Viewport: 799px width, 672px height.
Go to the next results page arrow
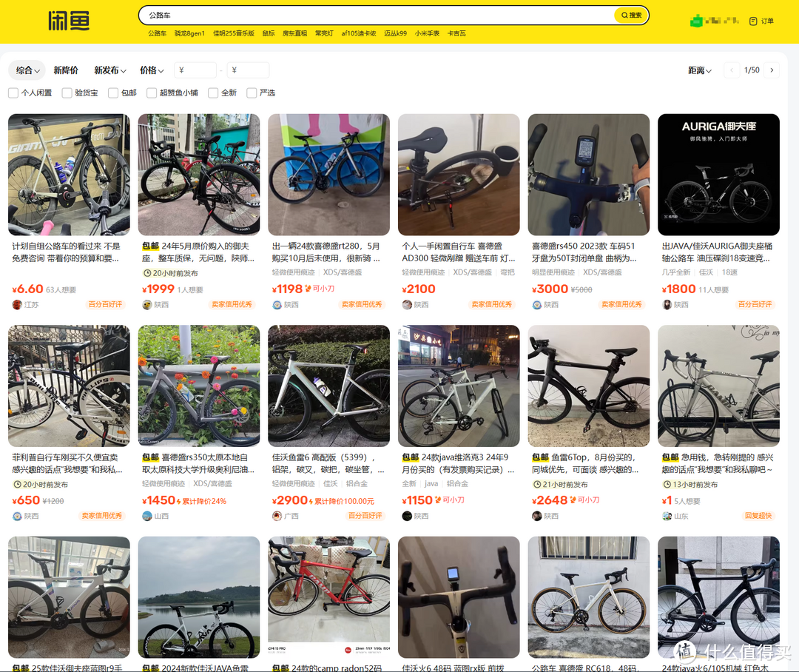(x=772, y=70)
